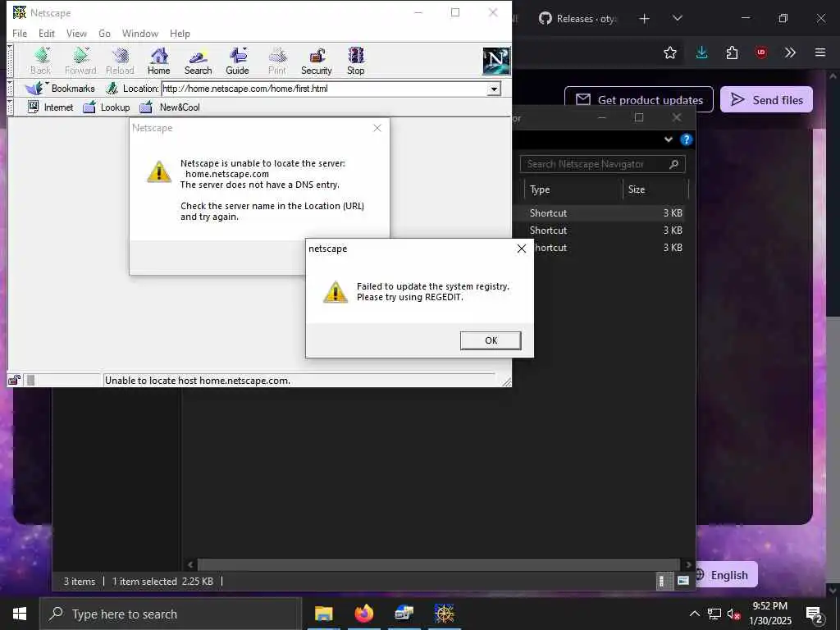This screenshot has height=630, width=840.
Task: Click the Netscape N logo animation
Action: [496, 61]
